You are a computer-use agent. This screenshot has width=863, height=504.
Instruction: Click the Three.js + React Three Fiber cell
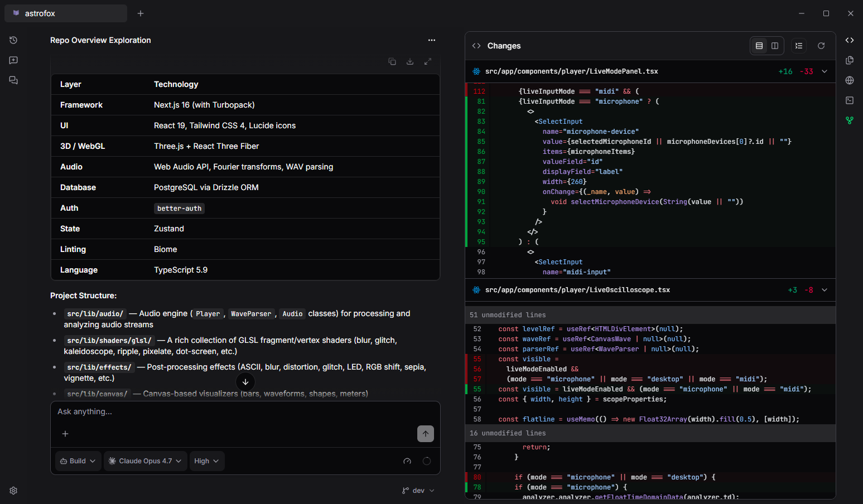(x=206, y=146)
